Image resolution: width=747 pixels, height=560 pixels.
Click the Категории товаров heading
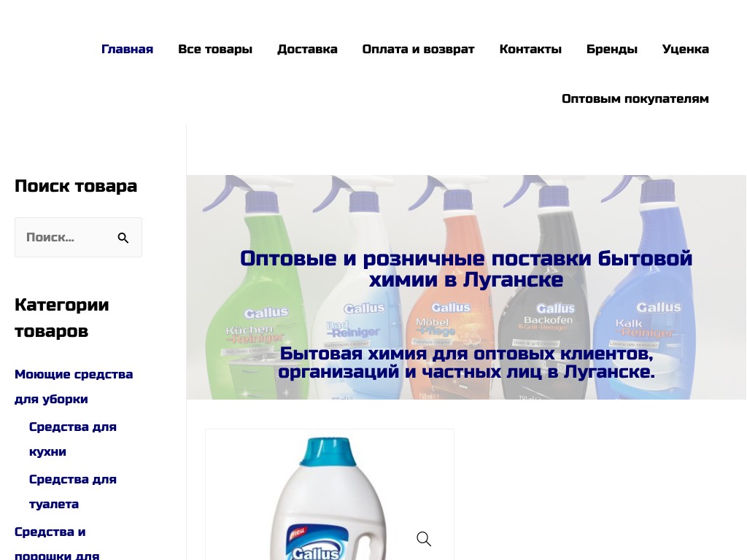[62, 318]
